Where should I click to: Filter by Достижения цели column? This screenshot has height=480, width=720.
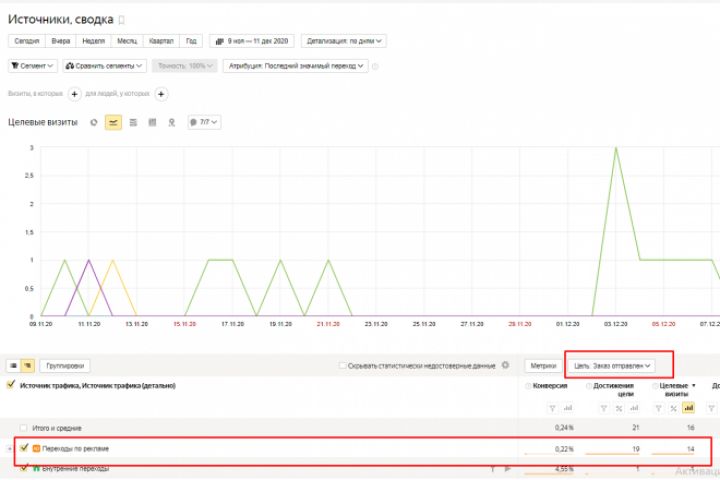tap(604, 408)
